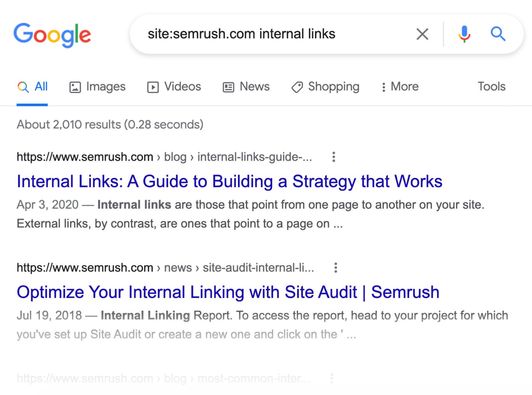This screenshot has width=532, height=395.
Task: Open 'Optimize Your Internal Linking with Site Audit'
Action: click(228, 292)
